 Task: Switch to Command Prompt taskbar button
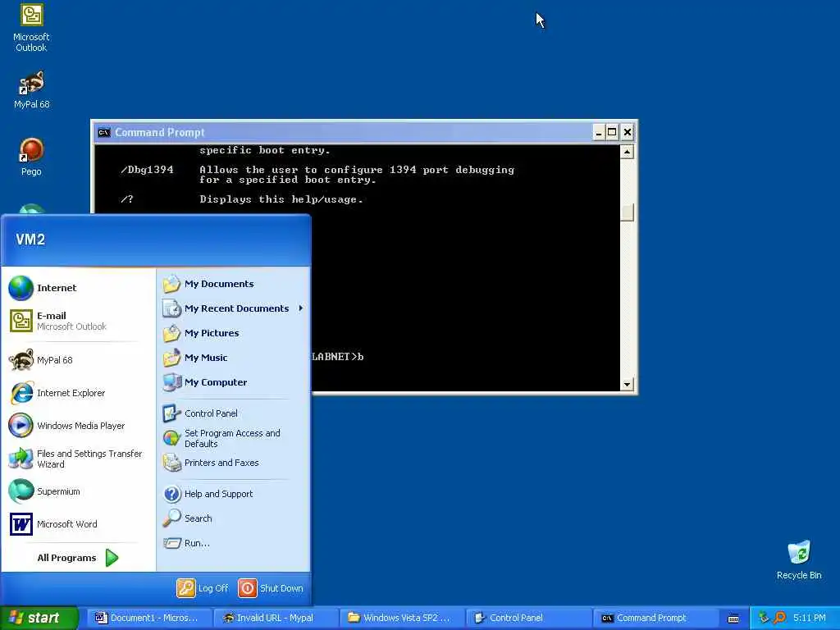tap(655, 619)
